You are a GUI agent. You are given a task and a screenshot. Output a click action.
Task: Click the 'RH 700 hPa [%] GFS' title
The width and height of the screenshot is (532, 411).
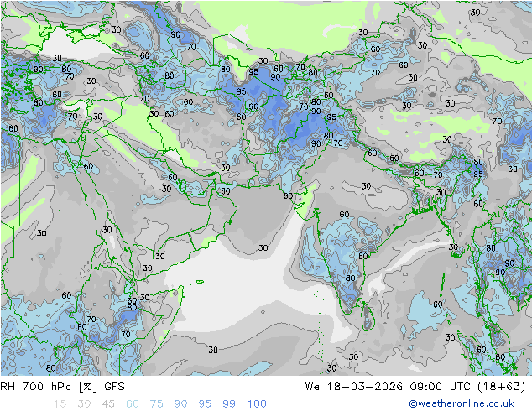coord(62,387)
